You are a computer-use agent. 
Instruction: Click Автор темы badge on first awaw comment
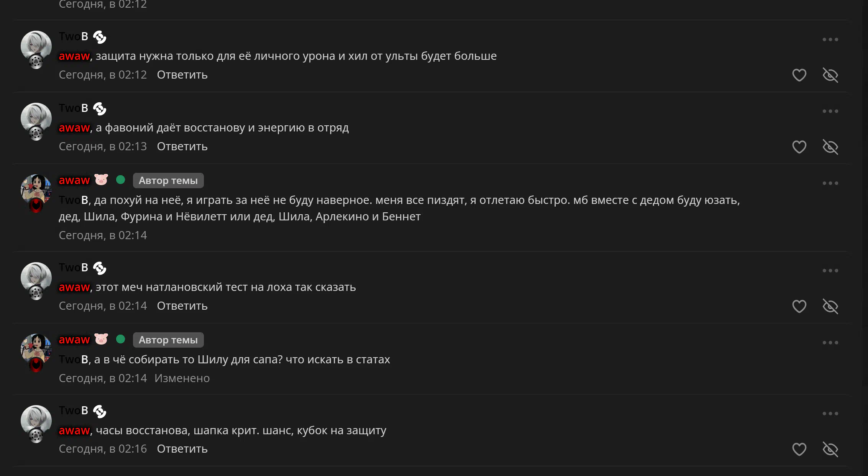(x=168, y=181)
